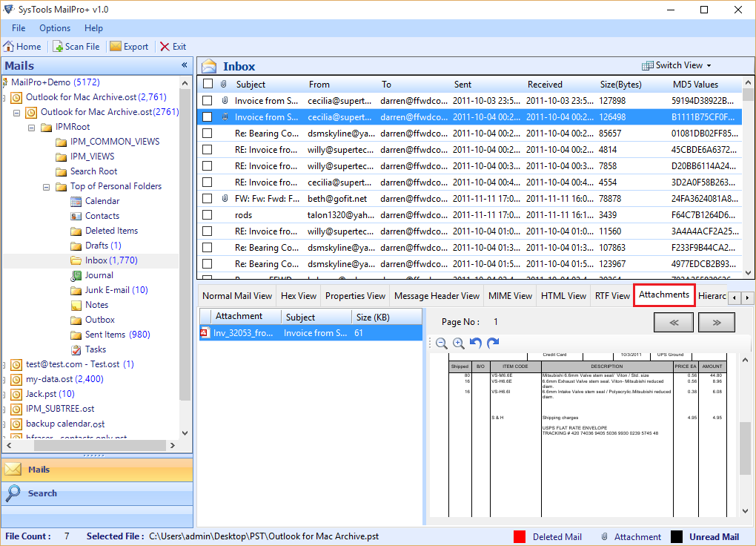
Task: Check the first Invoice from S... email row
Action: [208, 100]
